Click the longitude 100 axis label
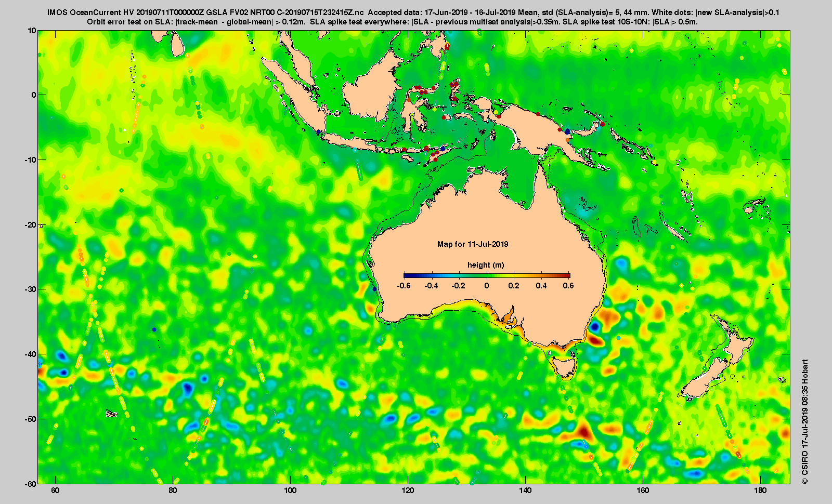 pos(290,490)
